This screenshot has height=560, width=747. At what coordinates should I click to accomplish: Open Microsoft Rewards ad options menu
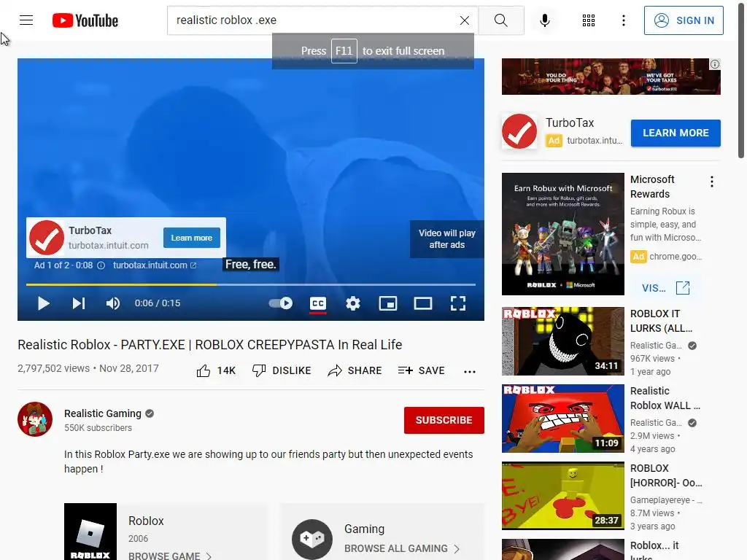[x=712, y=182]
